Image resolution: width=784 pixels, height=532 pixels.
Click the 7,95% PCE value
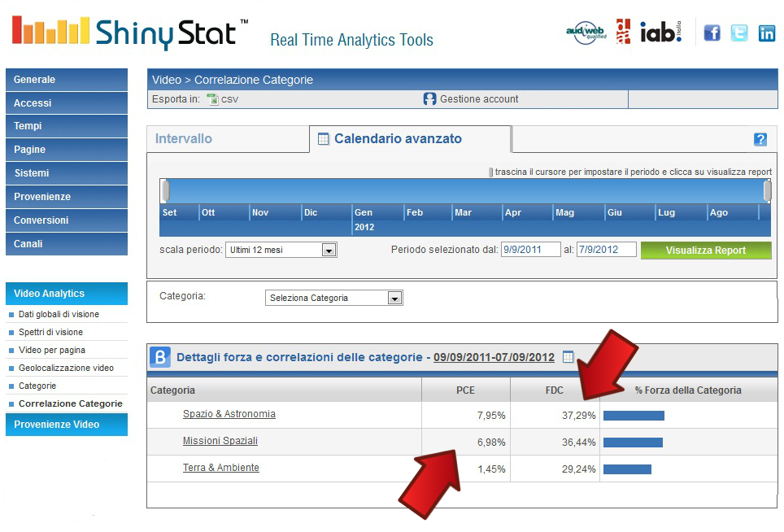coord(491,416)
